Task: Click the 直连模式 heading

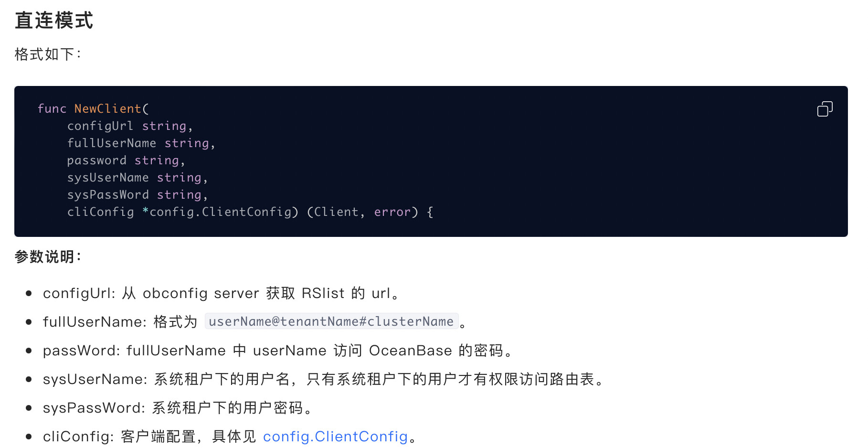Action: pyautogui.click(x=54, y=21)
